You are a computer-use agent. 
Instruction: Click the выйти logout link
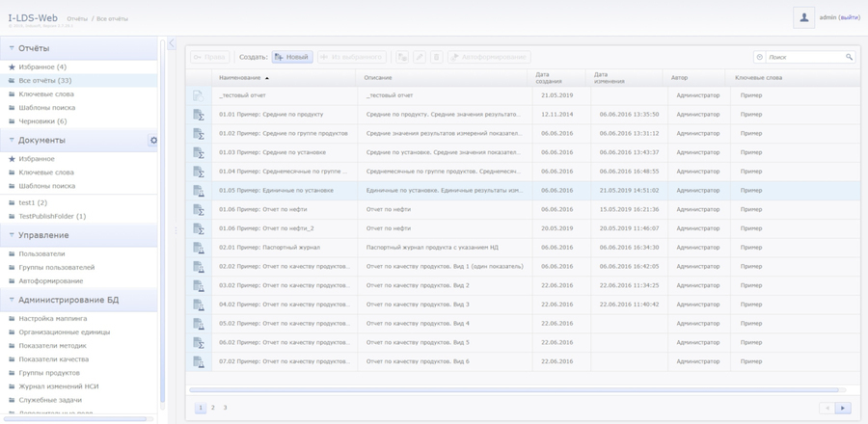coord(849,17)
